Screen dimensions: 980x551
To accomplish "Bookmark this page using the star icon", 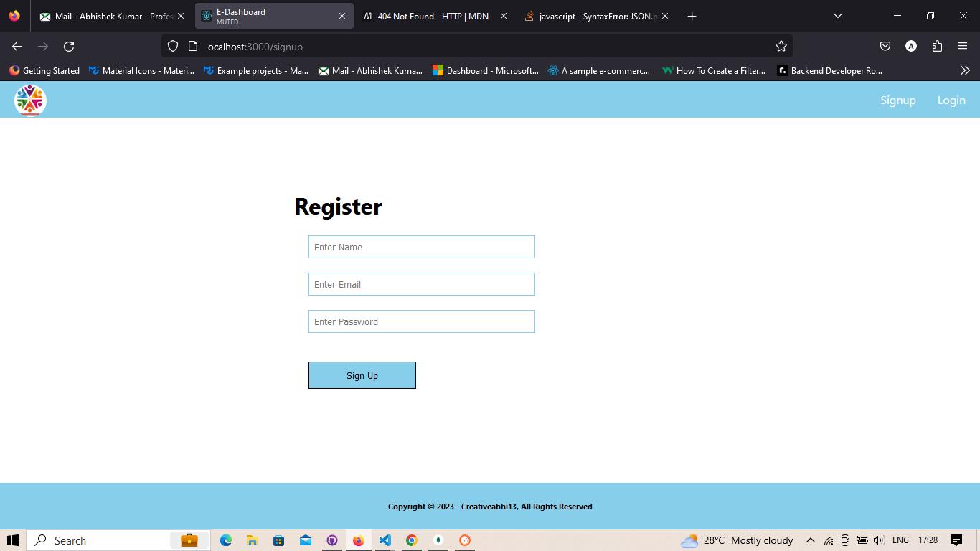I will pyautogui.click(x=781, y=46).
